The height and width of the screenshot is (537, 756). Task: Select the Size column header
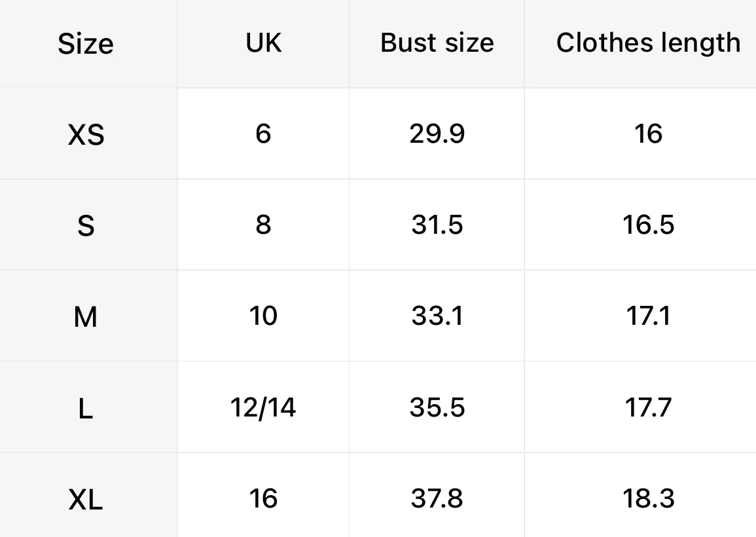tap(86, 44)
